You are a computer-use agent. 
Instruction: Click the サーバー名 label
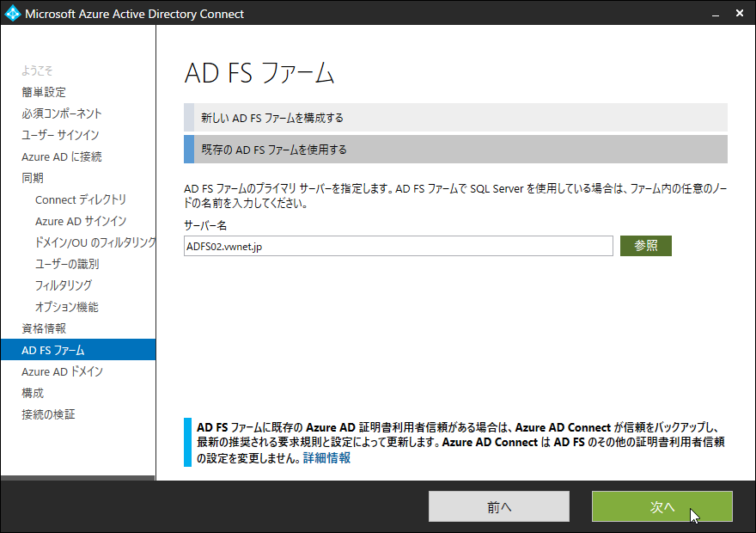coord(205,225)
